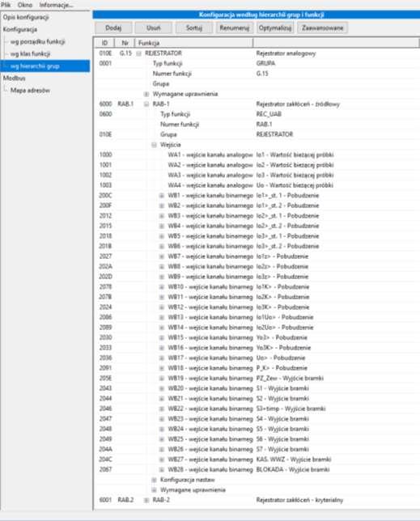Viewport: 420px width, 521px height.
Task: Click ID cell 6001
Action: pos(106,500)
